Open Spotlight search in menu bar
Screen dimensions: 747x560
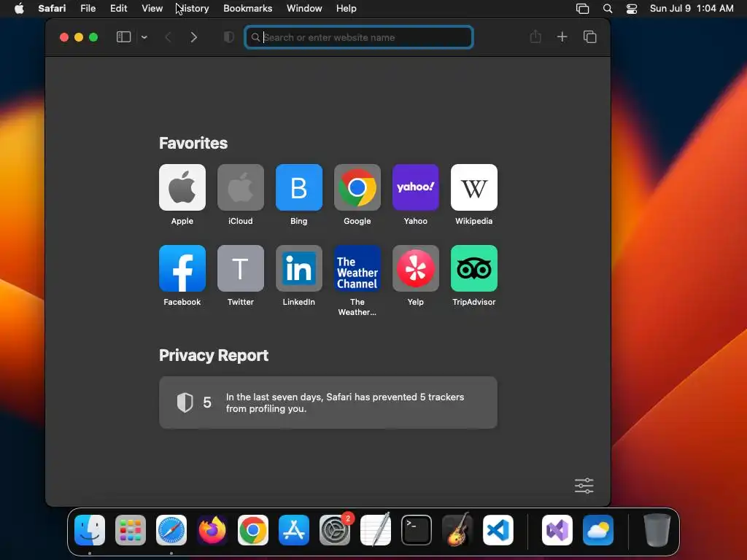(608, 9)
